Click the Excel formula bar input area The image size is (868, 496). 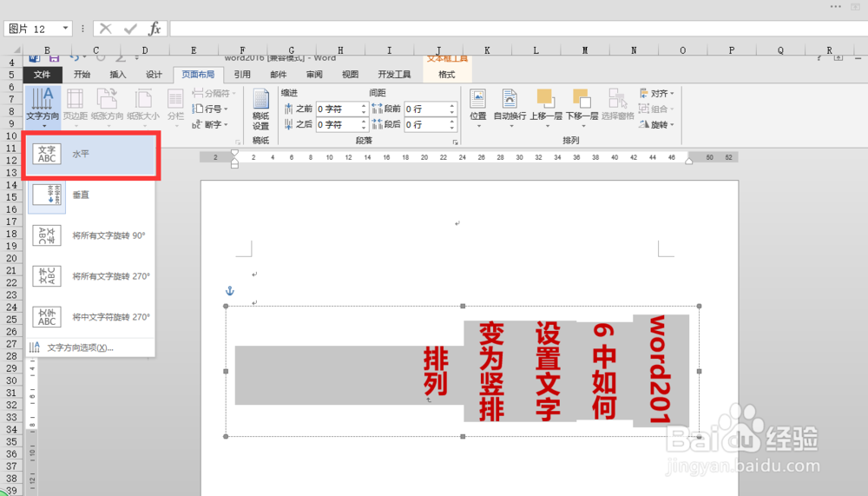[x=519, y=29]
